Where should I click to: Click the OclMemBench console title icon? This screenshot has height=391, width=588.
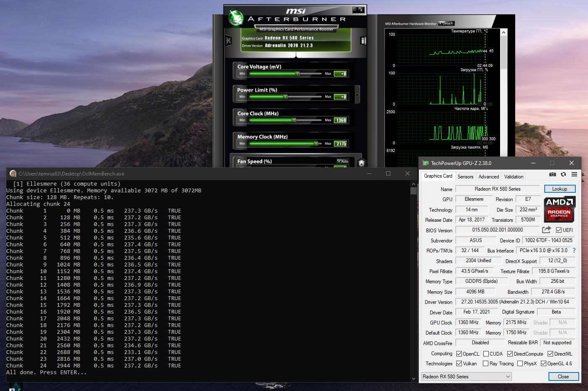coord(13,173)
